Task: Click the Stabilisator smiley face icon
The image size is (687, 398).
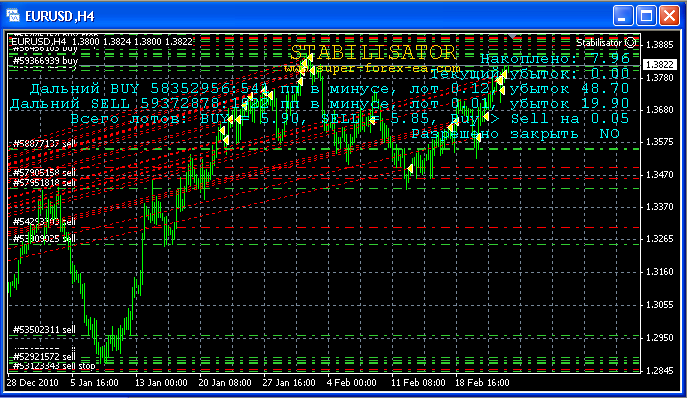Action: tap(630, 43)
